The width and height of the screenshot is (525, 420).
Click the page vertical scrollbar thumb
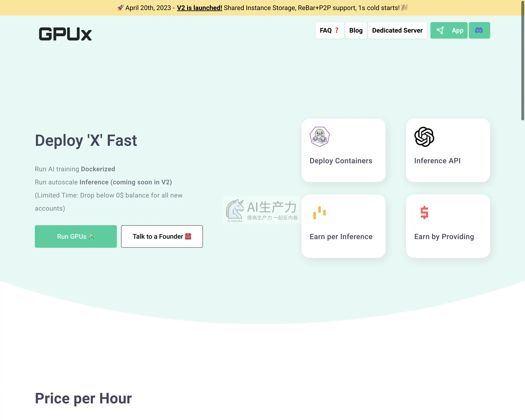523,61
